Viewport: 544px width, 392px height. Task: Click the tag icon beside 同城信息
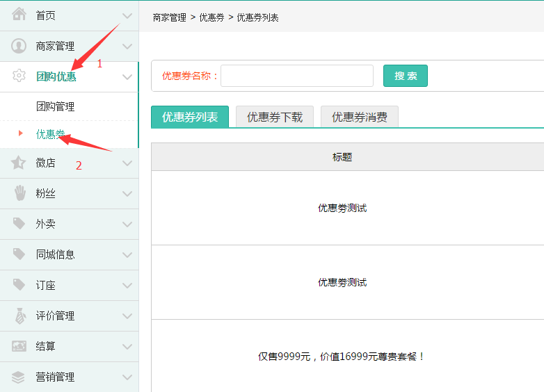tap(19, 254)
